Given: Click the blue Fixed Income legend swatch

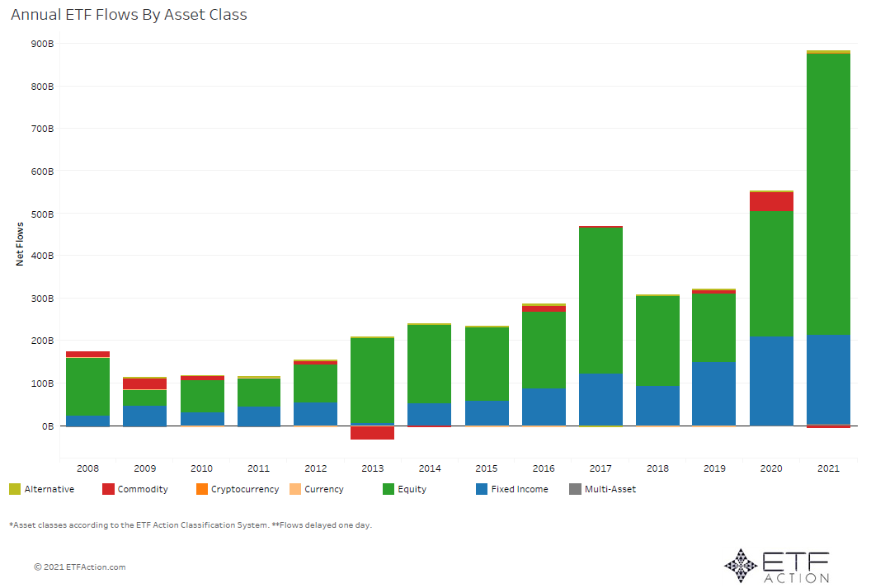Looking at the screenshot, I should point(482,489).
